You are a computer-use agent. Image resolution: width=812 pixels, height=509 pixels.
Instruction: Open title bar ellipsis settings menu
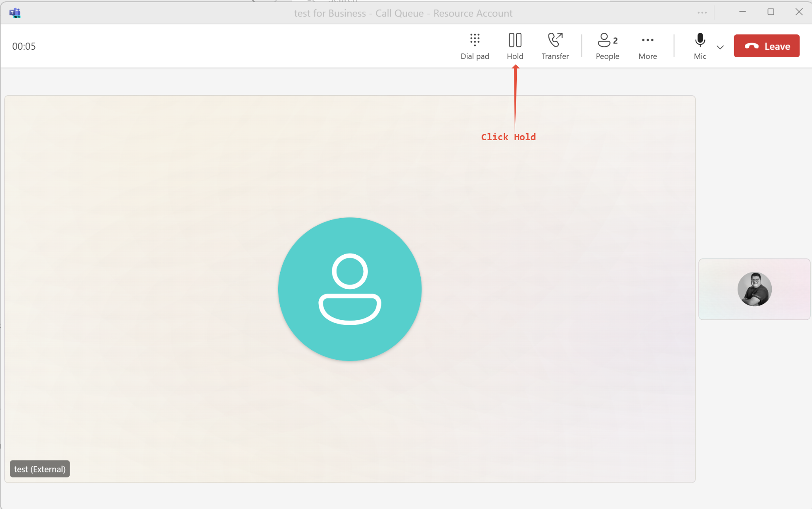click(x=702, y=13)
